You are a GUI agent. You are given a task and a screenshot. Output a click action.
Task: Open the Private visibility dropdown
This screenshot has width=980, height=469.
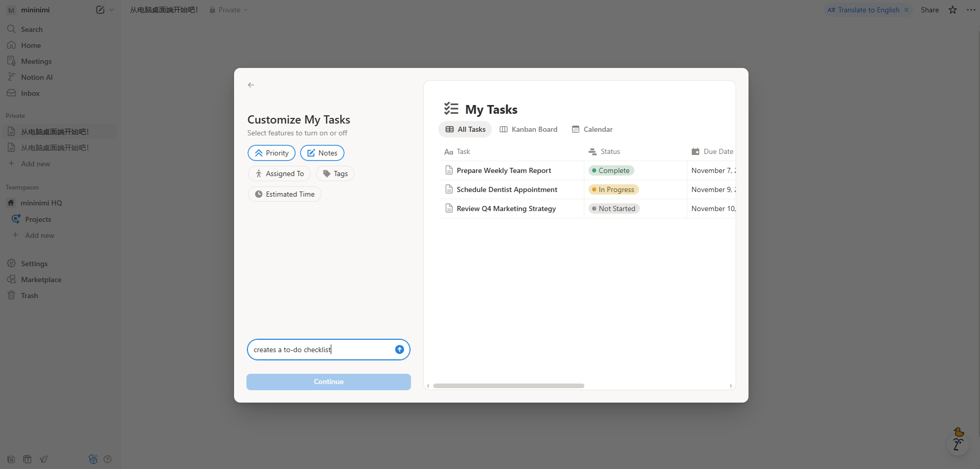click(x=229, y=10)
